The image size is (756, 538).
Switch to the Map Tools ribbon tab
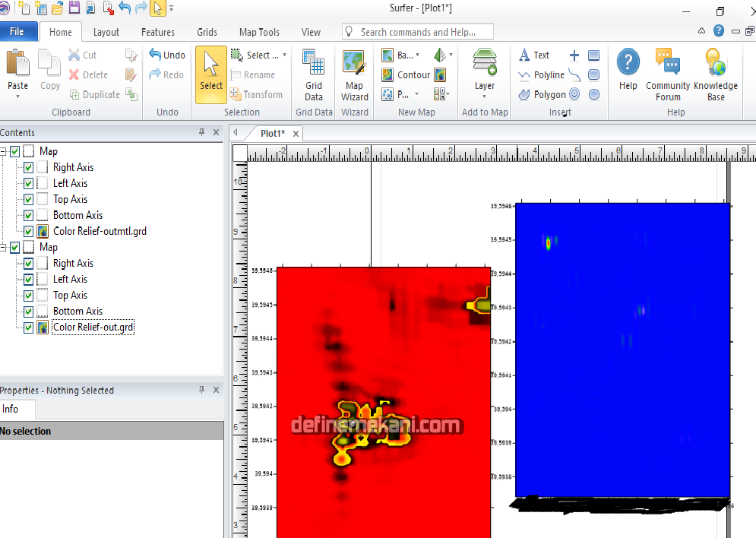point(259,32)
